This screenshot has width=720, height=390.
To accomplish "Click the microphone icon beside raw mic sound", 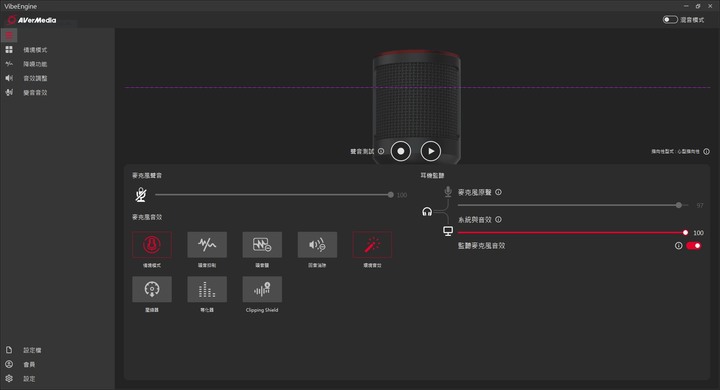I will [x=448, y=192].
